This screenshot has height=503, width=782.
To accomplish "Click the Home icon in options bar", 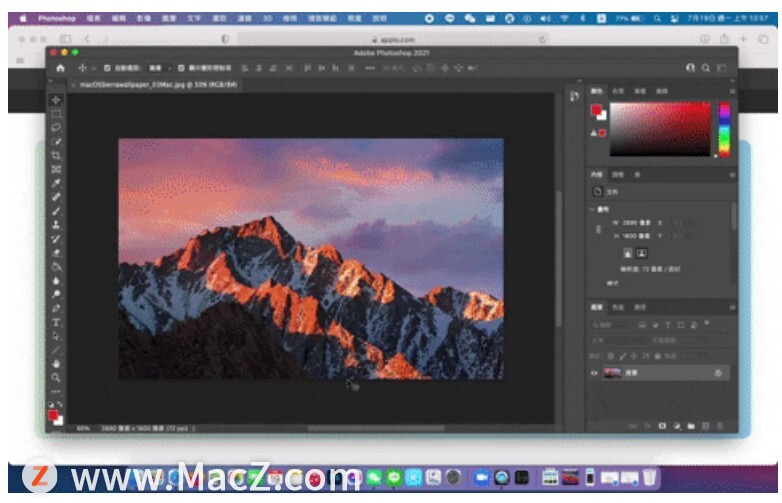I will point(60,68).
